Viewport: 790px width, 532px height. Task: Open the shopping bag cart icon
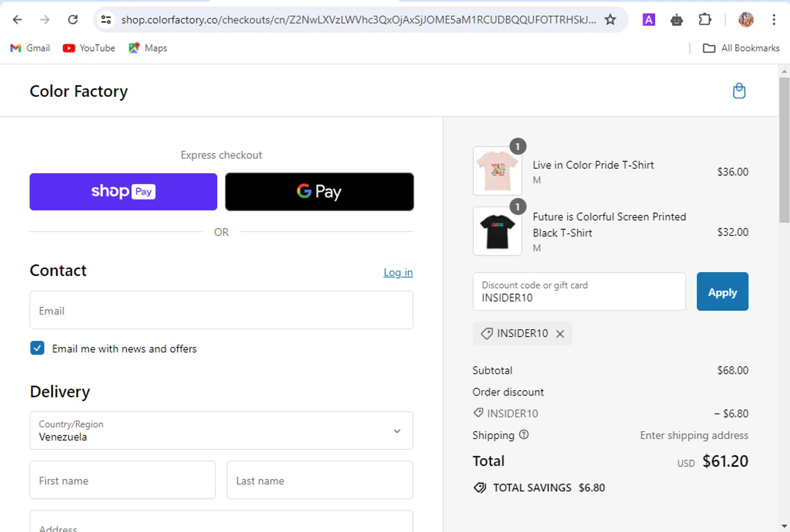pyautogui.click(x=739, y=91)
